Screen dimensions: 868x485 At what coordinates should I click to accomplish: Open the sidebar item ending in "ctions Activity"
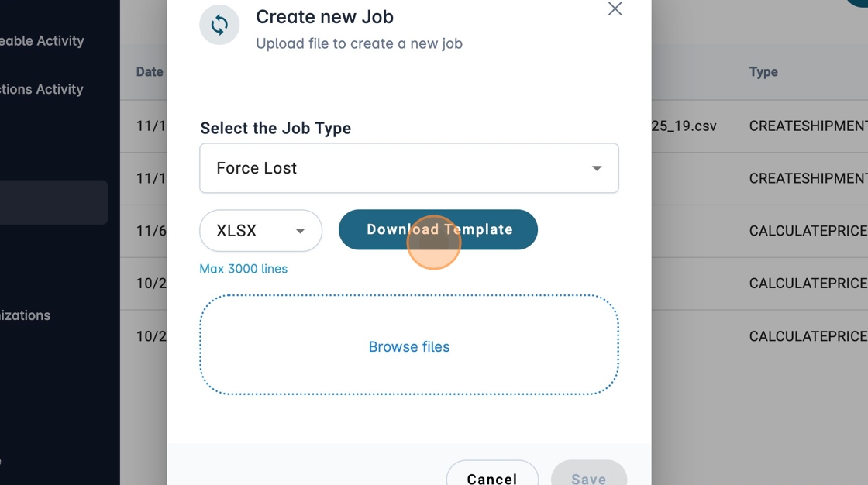pos(42,89)
